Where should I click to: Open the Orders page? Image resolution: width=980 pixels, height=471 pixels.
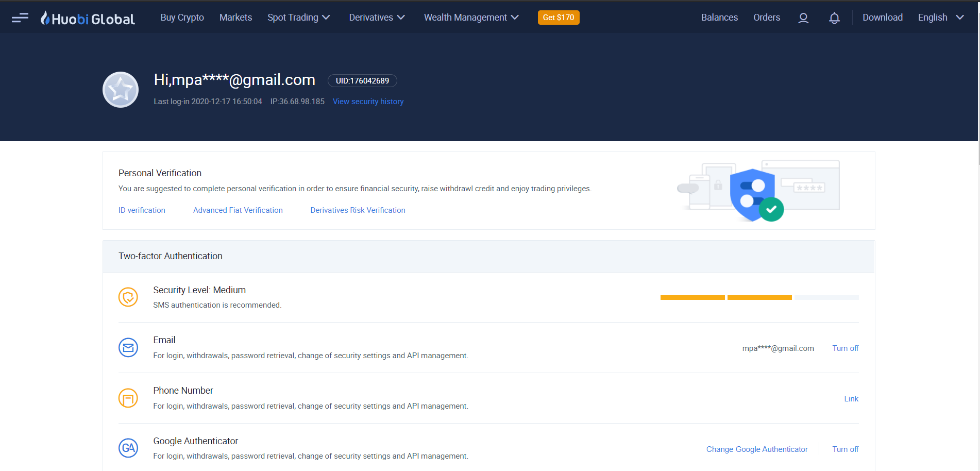coord(767,18)
